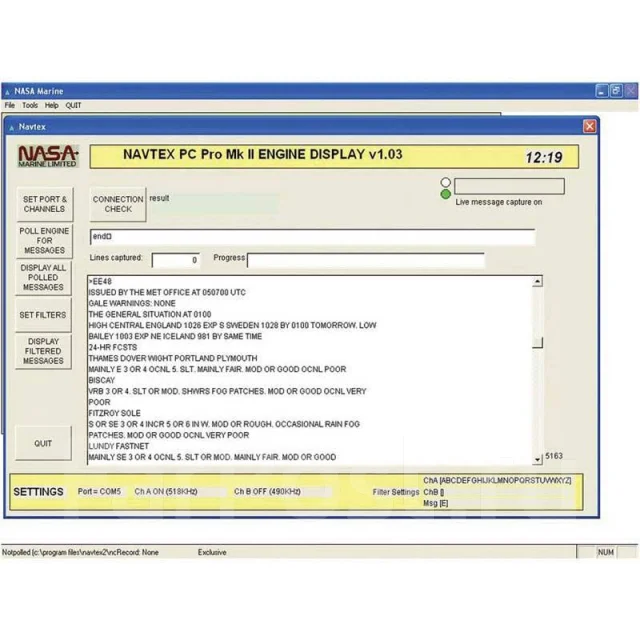Click the field containing 'end'
640x640 pixels.
(312, 237)
